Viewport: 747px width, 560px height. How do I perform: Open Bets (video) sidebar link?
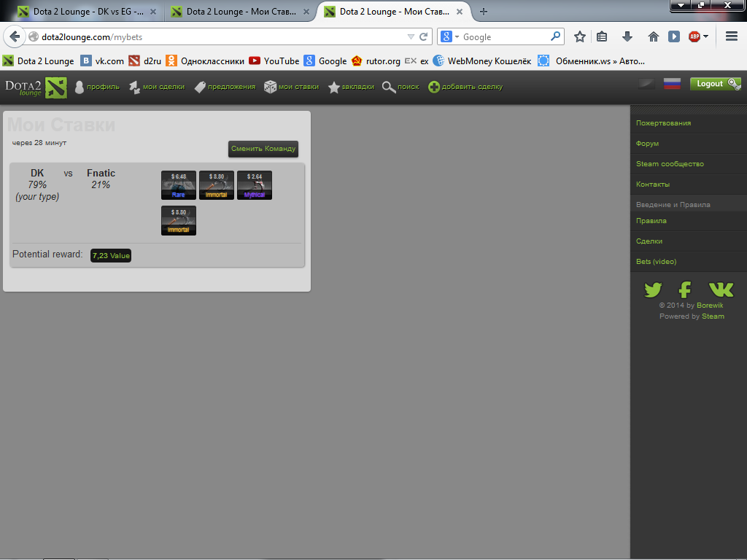click(x=656, y=262)
